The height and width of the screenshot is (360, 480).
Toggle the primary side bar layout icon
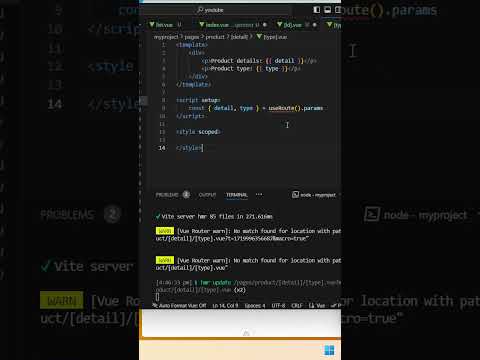(x=316, y=10)
